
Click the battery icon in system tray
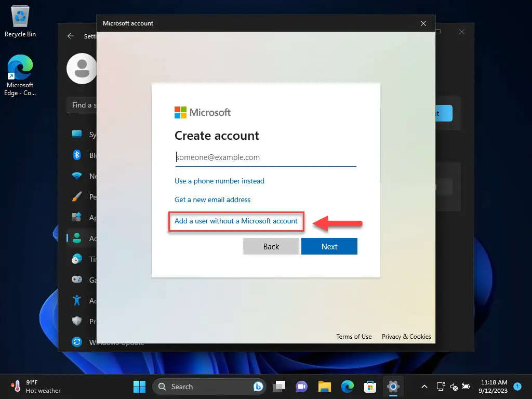pos(466,387)
